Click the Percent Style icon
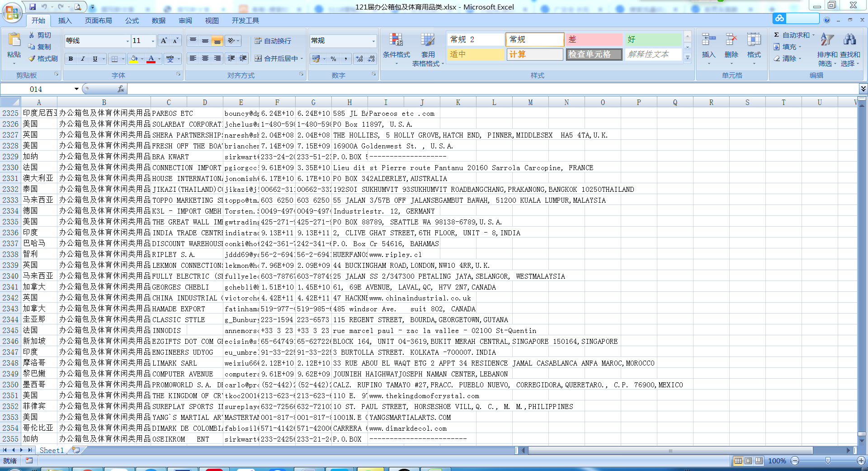This screenshot has height=471, width=868. coord(333,59)
